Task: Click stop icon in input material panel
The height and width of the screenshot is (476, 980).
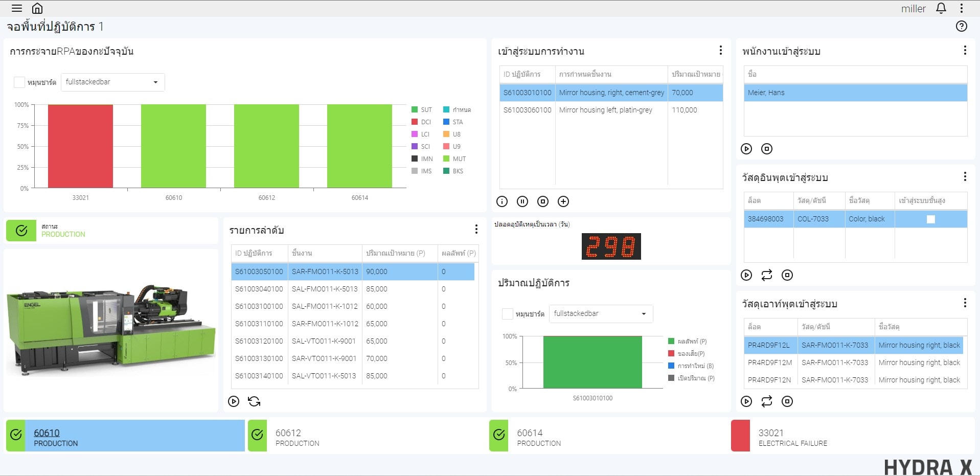Action: [787, 275]
